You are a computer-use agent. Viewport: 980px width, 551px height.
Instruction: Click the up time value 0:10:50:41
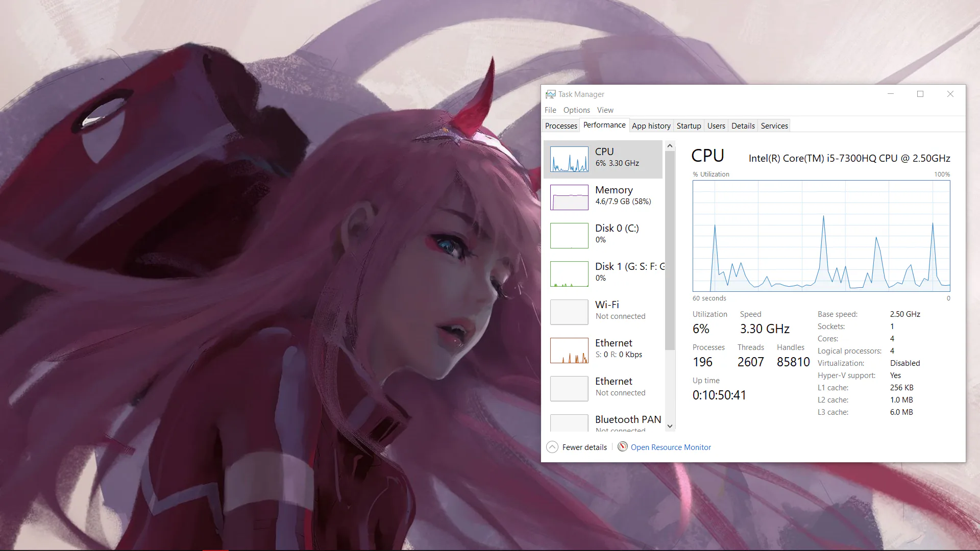coord(719,395)
